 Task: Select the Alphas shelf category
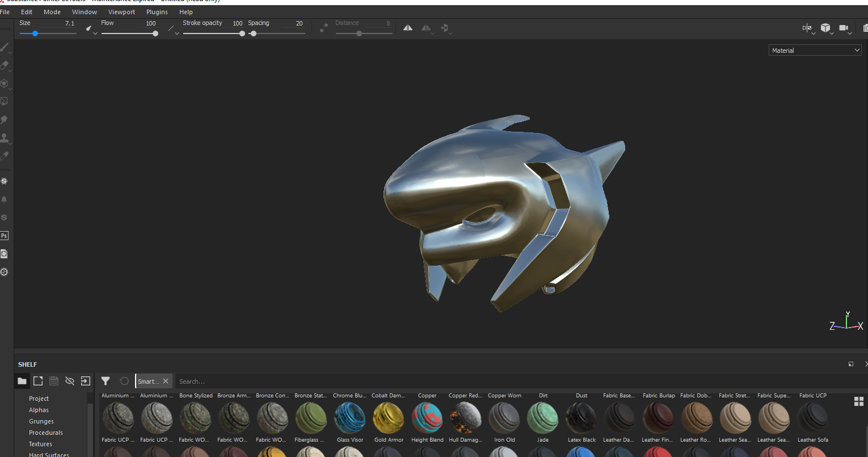click(x=39, y=410)
